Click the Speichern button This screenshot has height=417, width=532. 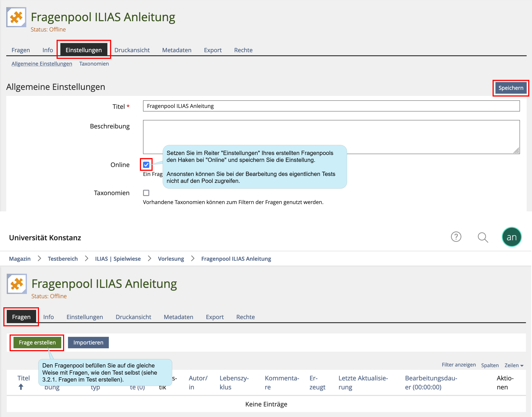[511, 88]
